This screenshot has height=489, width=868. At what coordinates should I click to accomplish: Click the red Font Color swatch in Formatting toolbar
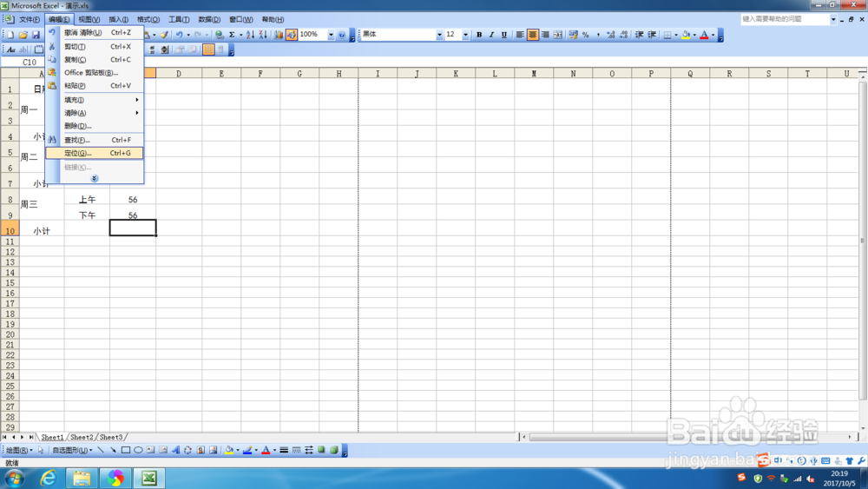pos(704,35)
